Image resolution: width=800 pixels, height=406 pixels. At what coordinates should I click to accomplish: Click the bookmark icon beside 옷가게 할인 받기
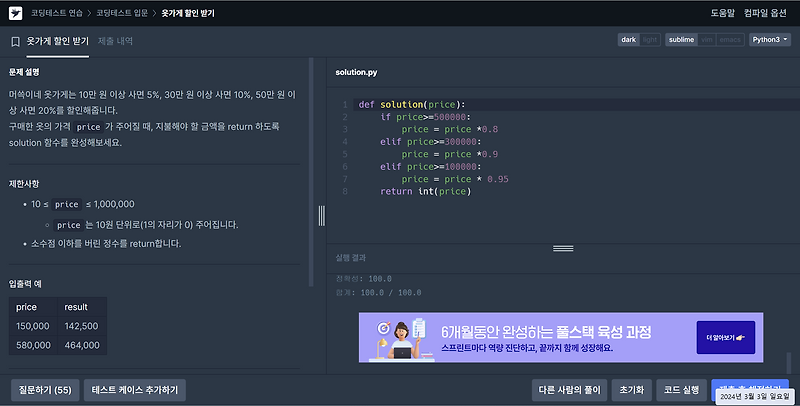coord(15,41)
